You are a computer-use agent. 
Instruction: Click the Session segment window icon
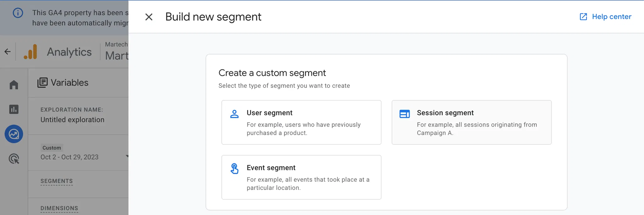pos(404,114)
